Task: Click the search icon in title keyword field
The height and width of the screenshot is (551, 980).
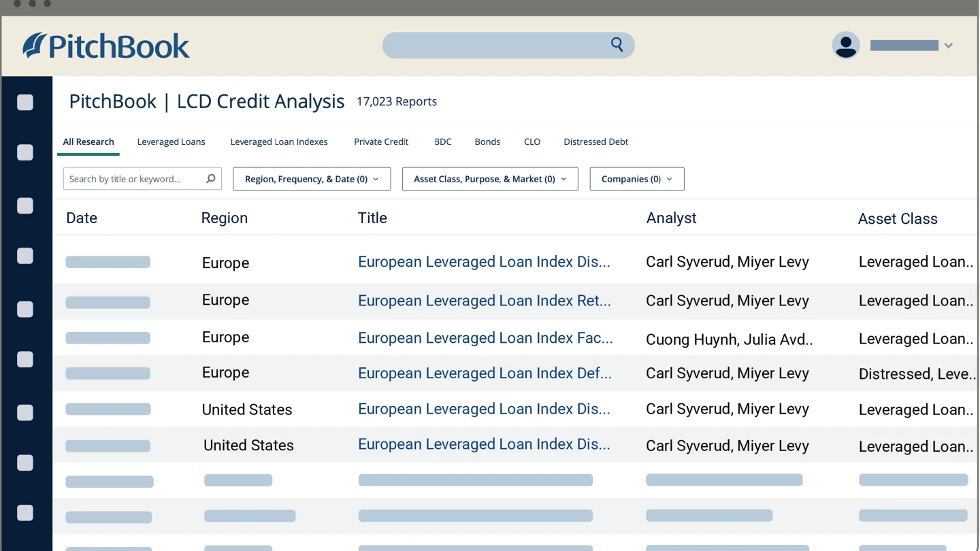Action: tap(211, 178)
